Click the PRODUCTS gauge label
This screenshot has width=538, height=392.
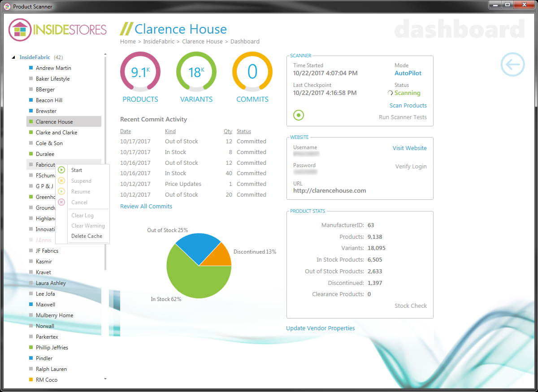click(140, 99)
